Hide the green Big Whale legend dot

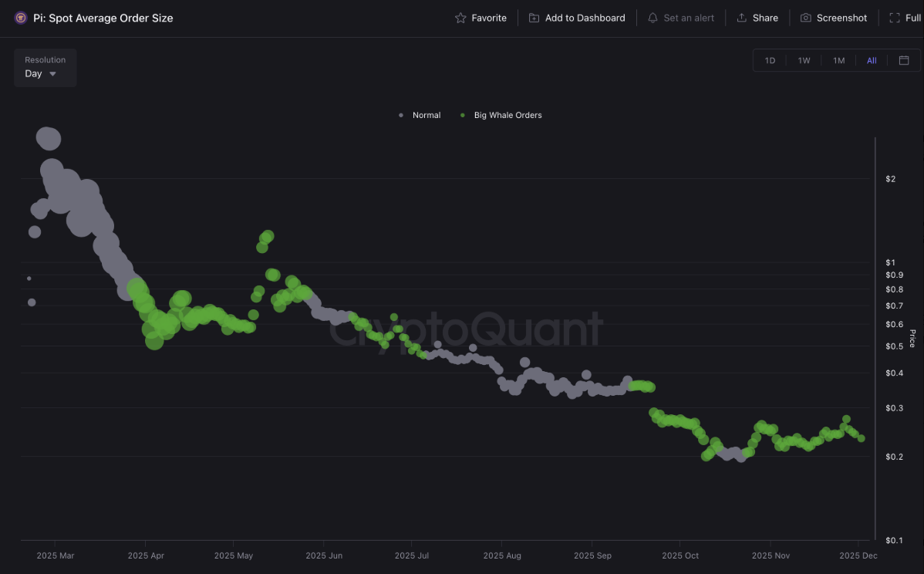(463, 115)
